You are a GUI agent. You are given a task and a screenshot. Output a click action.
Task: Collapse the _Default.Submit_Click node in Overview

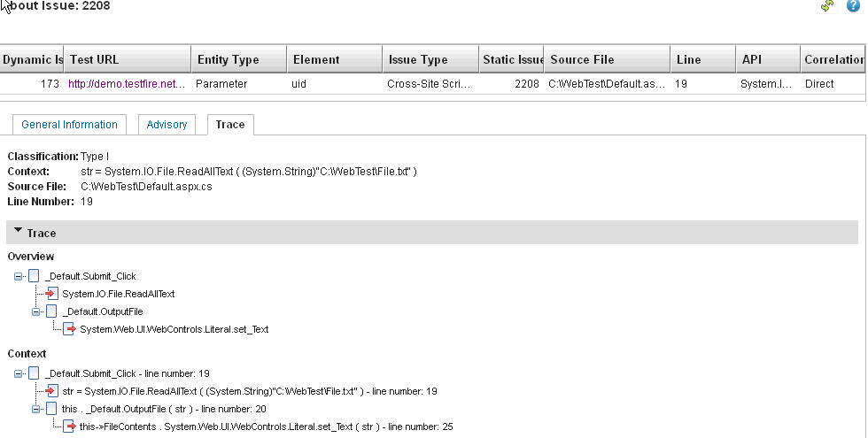pyautogui.click(x=19, y=276)
